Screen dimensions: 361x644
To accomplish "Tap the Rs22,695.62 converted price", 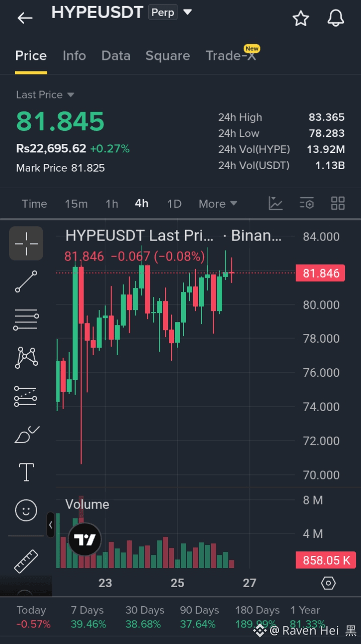I will click(x=51, y=148).
